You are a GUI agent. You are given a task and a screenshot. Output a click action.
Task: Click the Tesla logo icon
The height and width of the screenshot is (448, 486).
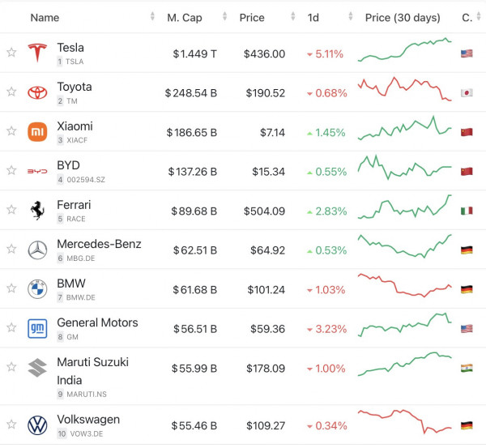(x=37, y=53)
